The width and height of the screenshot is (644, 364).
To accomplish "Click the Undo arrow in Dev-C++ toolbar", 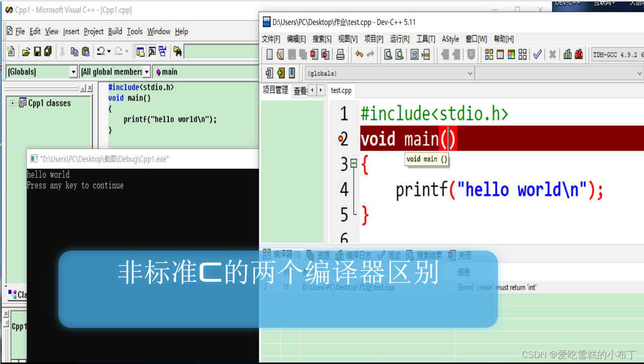I will 359,54.
